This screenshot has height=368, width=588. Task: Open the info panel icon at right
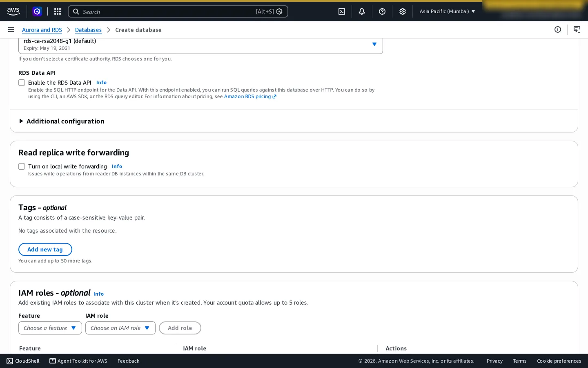[558, 29]
